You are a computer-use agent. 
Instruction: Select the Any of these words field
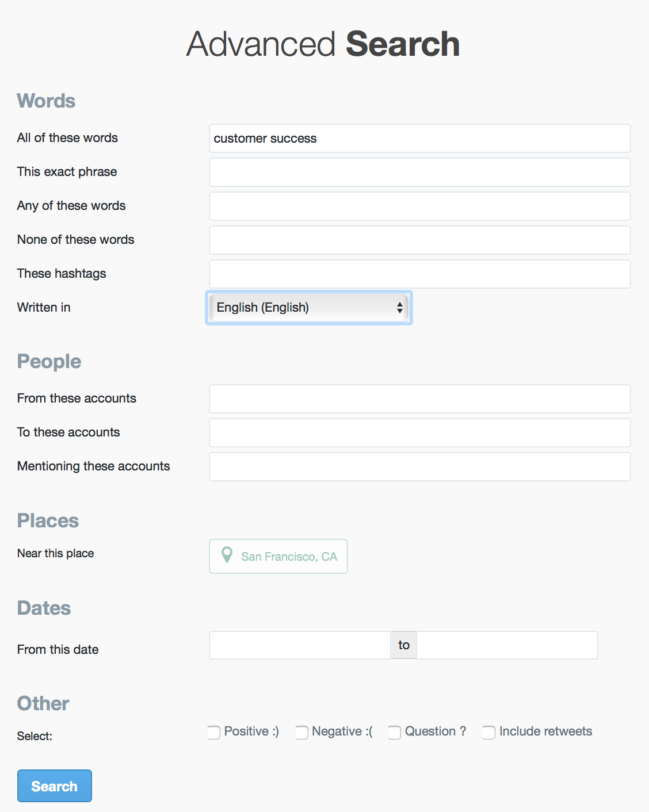point(420,206)
